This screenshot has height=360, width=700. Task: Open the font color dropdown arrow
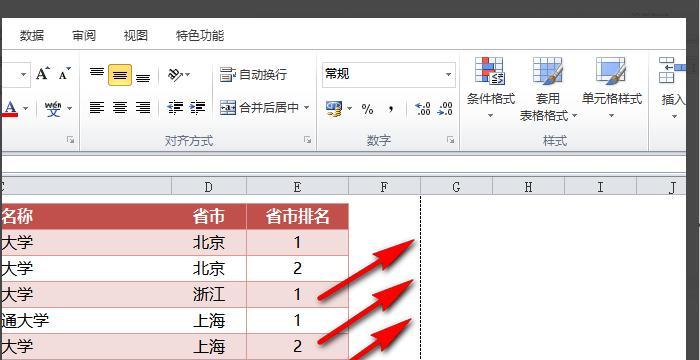[x=25, y=108]
